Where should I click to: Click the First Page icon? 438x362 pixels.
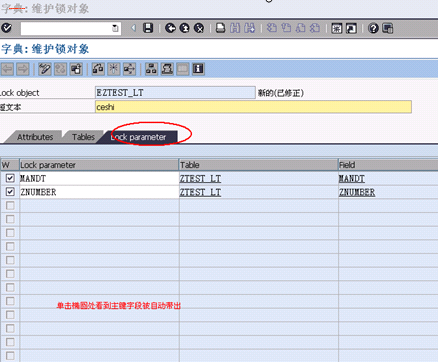pyautogui.click(x=272, y=28)
